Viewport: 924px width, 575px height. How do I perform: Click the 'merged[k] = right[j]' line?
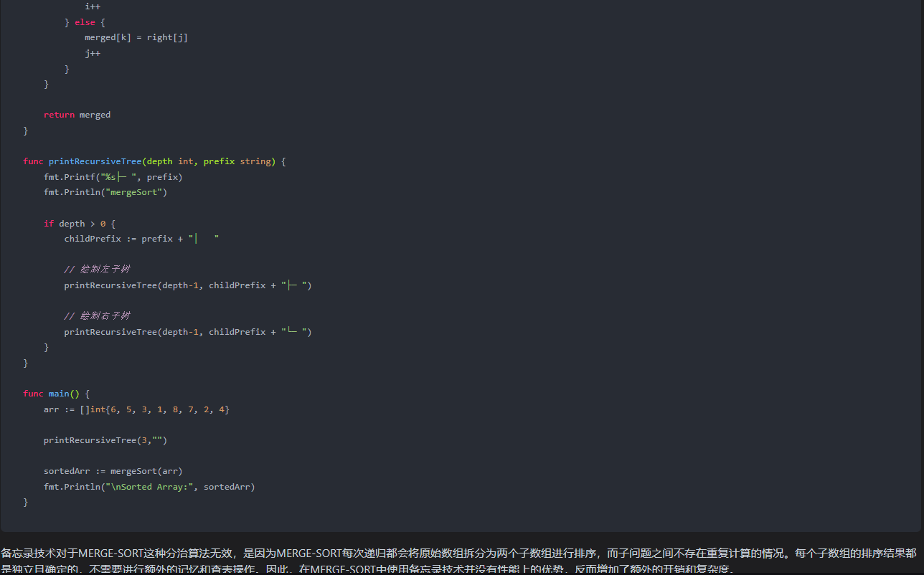(136, 37)
